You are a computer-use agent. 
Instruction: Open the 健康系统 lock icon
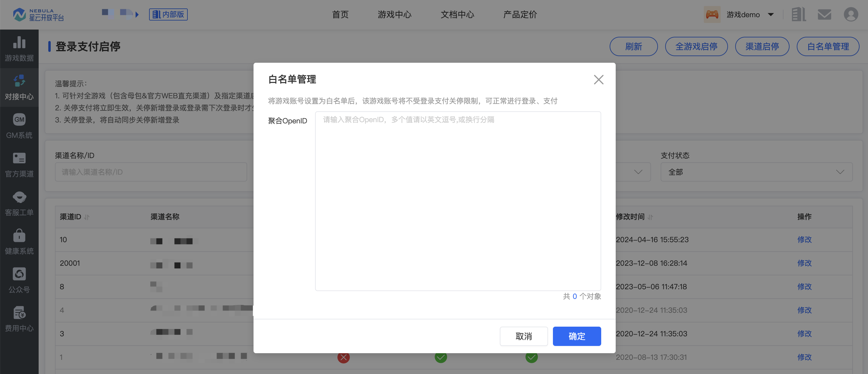[19, 236]
